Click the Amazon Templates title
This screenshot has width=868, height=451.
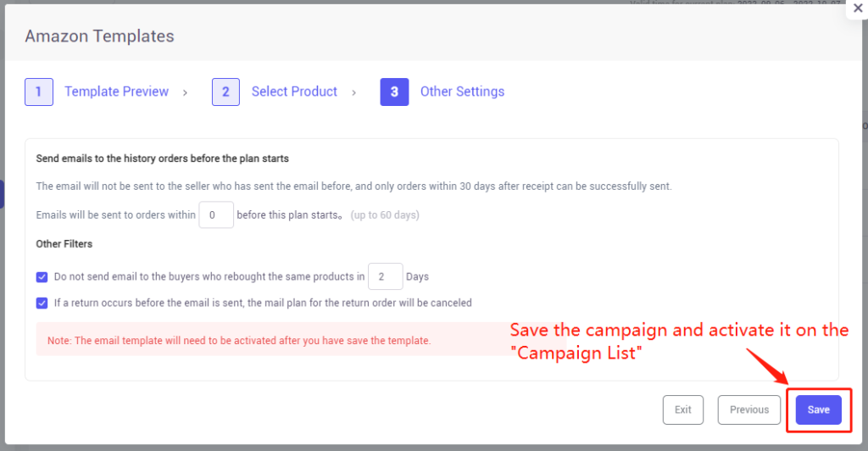[x=100, y=36]
